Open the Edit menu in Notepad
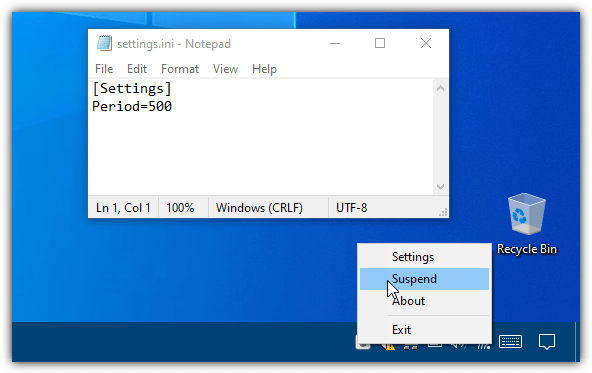Screen dimensions: 592x373 point(137,69)
